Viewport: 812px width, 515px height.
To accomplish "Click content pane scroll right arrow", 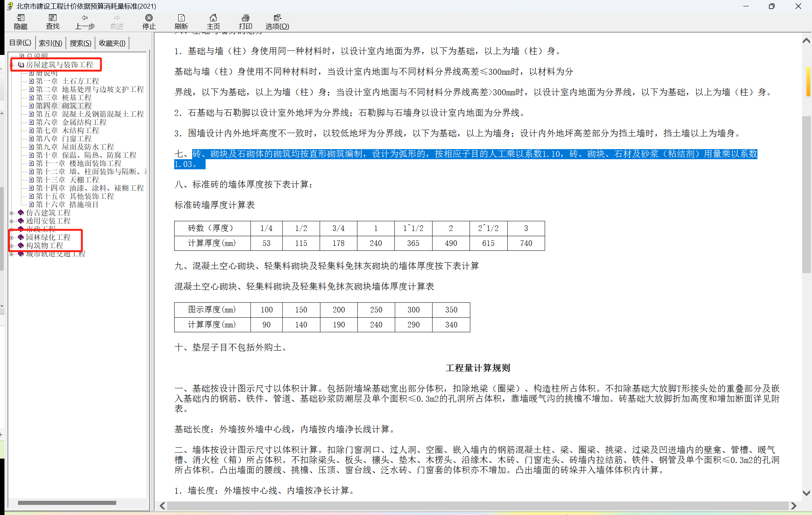I will tap(794, 506).
